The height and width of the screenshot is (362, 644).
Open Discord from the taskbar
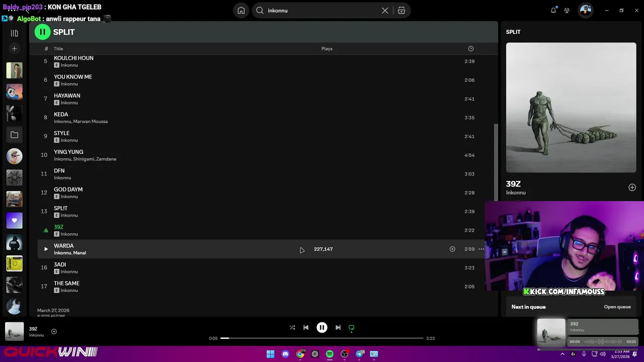tap(285, 354)
